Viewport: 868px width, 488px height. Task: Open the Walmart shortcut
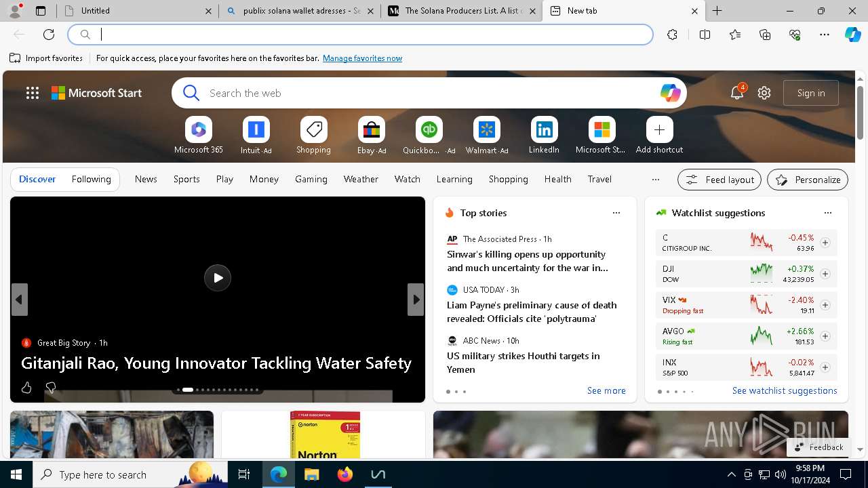(x=486, y=136)
